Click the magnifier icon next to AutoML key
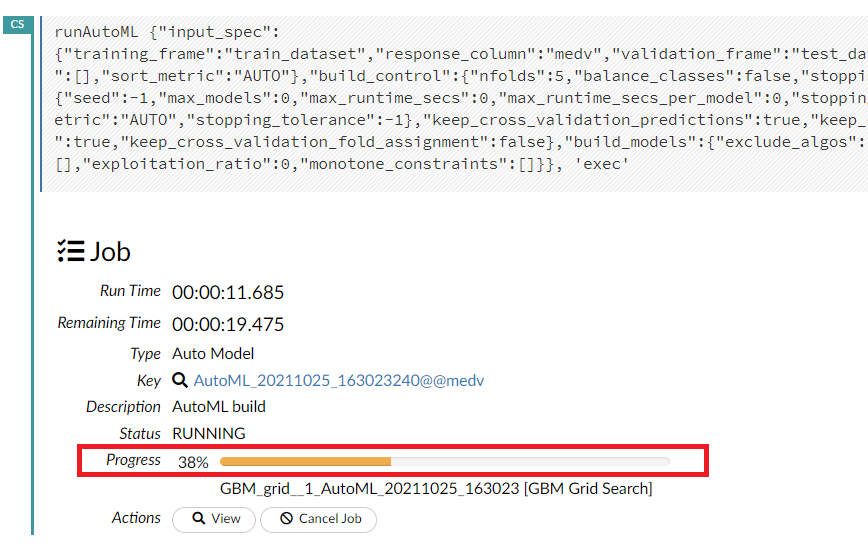Viewport: 868px width, 558px height. (x=180, y=380)
